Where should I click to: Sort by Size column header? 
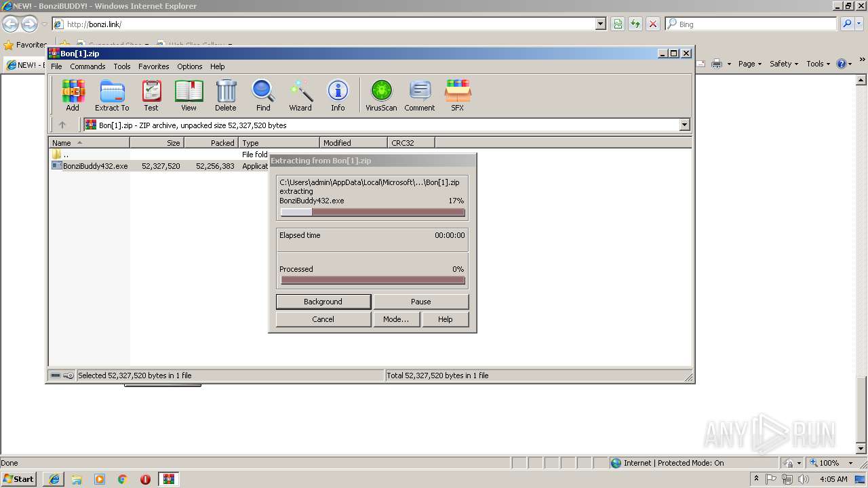coord(157,143)
